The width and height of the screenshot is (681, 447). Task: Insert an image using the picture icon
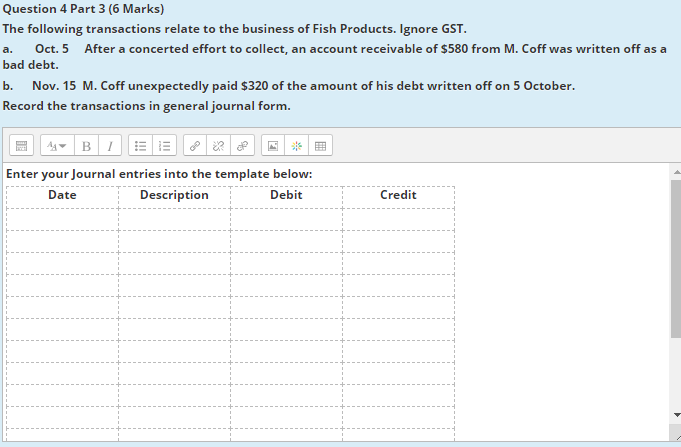pos(273,146)
